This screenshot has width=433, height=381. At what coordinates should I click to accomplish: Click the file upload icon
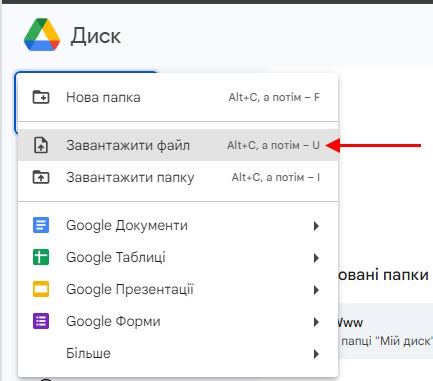point(41,145)
